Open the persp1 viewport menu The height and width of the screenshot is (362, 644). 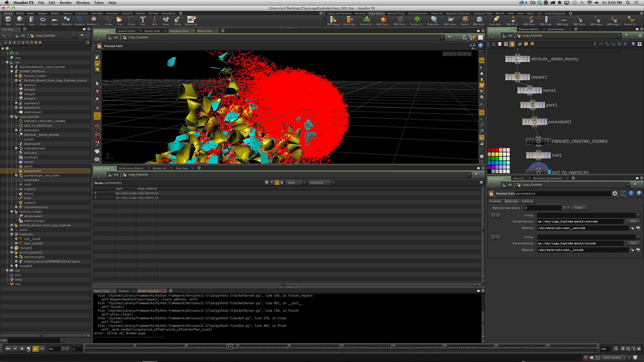pyautogui.click(x=449, y=54)
